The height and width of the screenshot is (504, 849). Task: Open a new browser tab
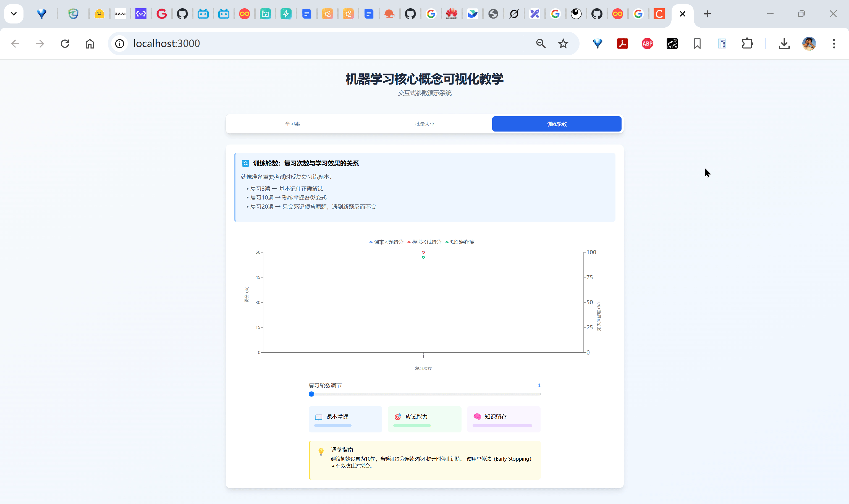click(707, 14)
